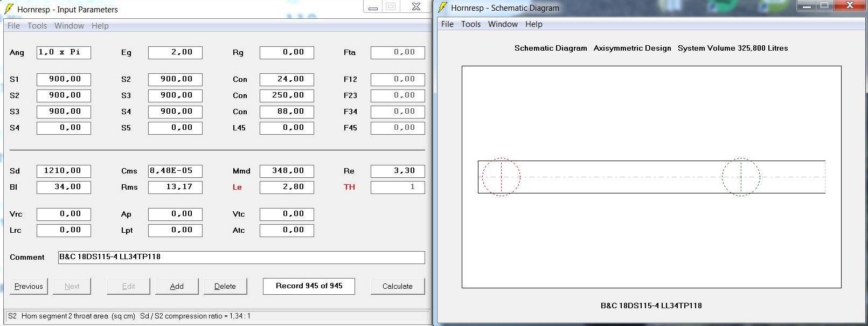Go to the Previous record
868x326 pixels.
pyautogui.click(x=29, y=286)
